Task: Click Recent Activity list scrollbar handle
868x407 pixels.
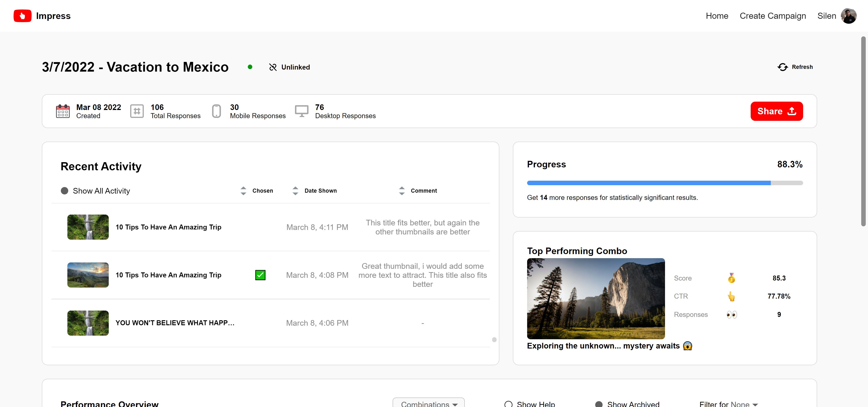Action: (494, 340)
